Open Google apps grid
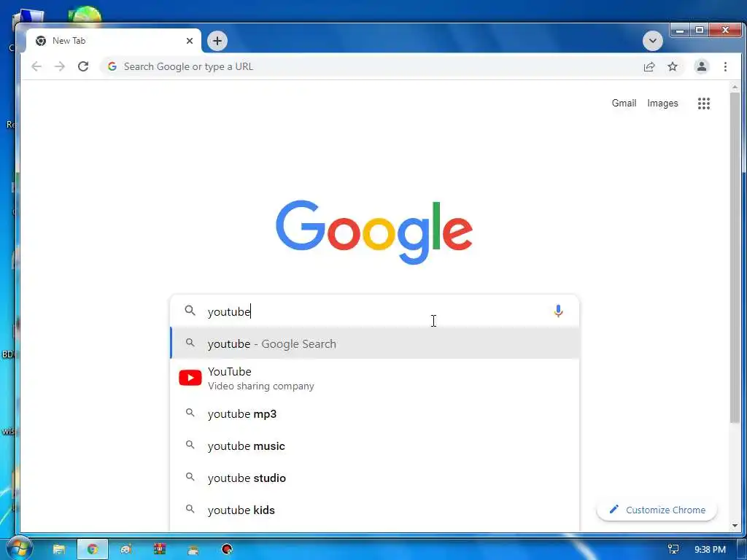Image resolution: width=747 pixels, height=560 pixels. pyautogui.click(x=704, y=104)
